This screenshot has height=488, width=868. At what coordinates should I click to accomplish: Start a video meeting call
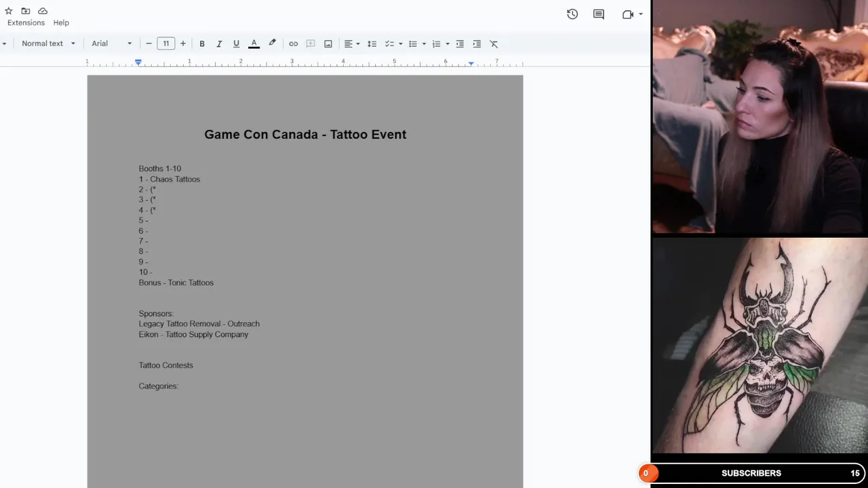627,14
